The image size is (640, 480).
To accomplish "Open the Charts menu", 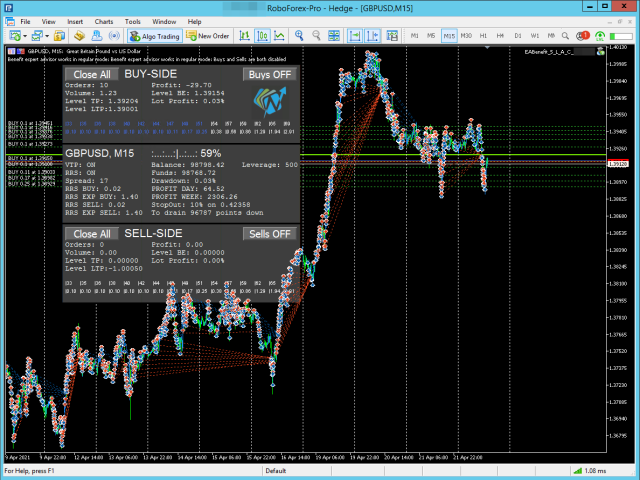I will pos(103,20).
